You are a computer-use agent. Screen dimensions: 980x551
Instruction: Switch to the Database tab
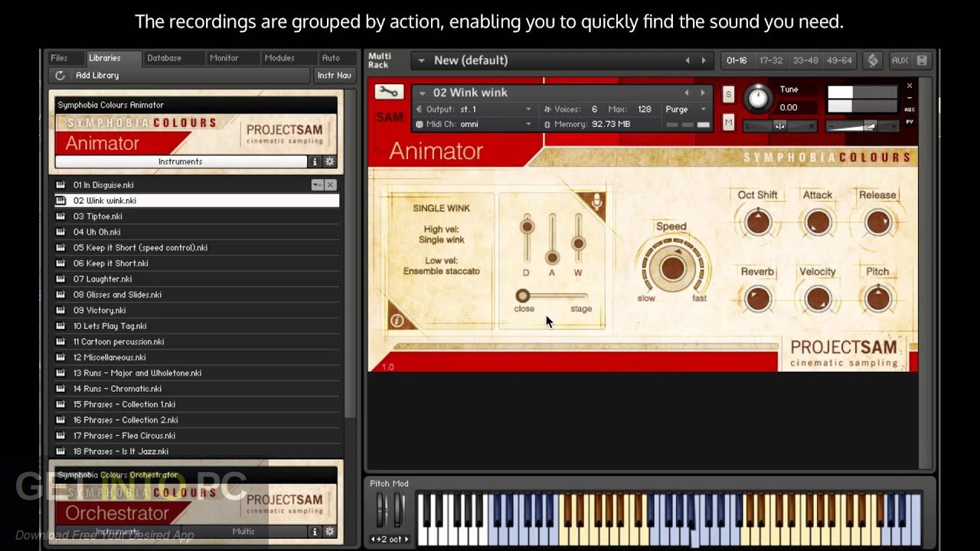pyautogui.click(x=164, y=58)
